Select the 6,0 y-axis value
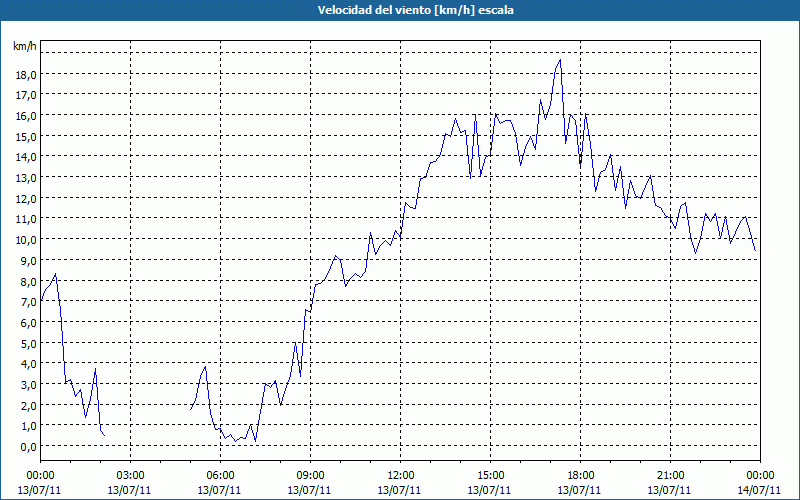800x500 pixels. coord(29,322)
